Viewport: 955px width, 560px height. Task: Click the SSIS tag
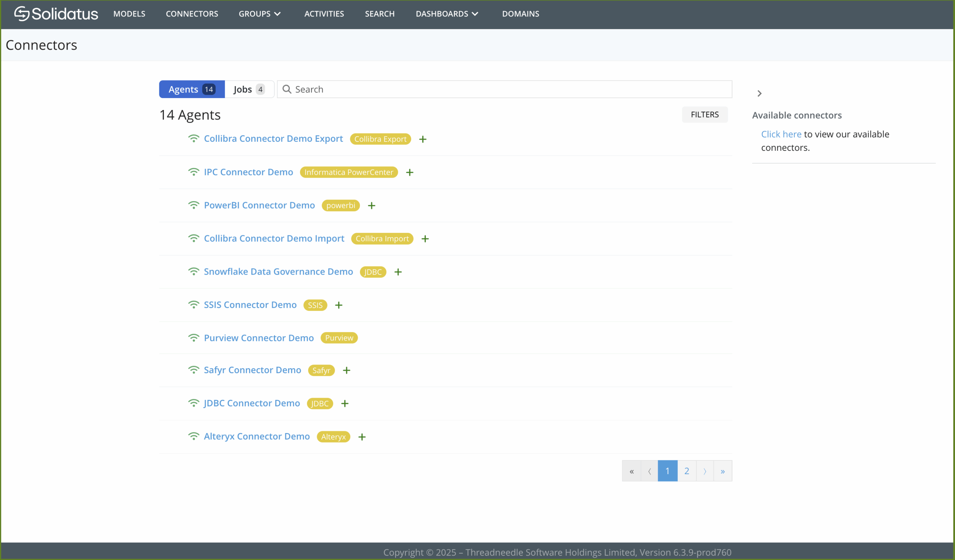[315, 305]
